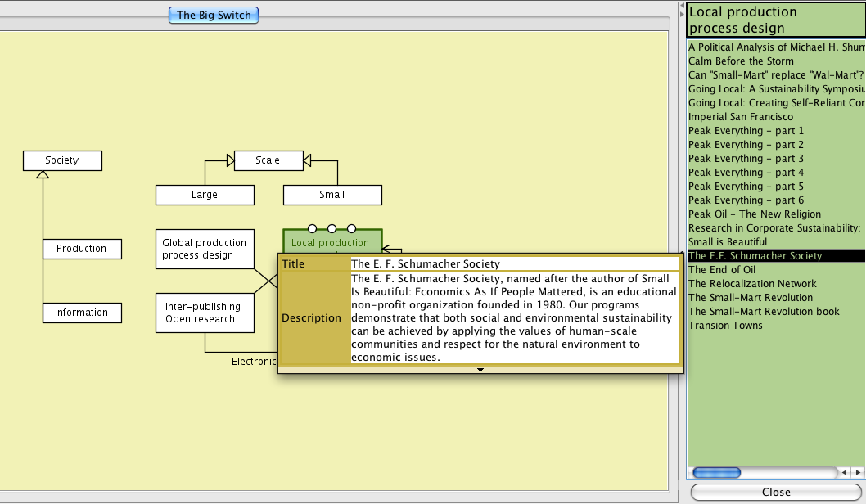Click the Scale node in the diagram
The height and width of the screenshot is (504, 866).
pos(268,160)
